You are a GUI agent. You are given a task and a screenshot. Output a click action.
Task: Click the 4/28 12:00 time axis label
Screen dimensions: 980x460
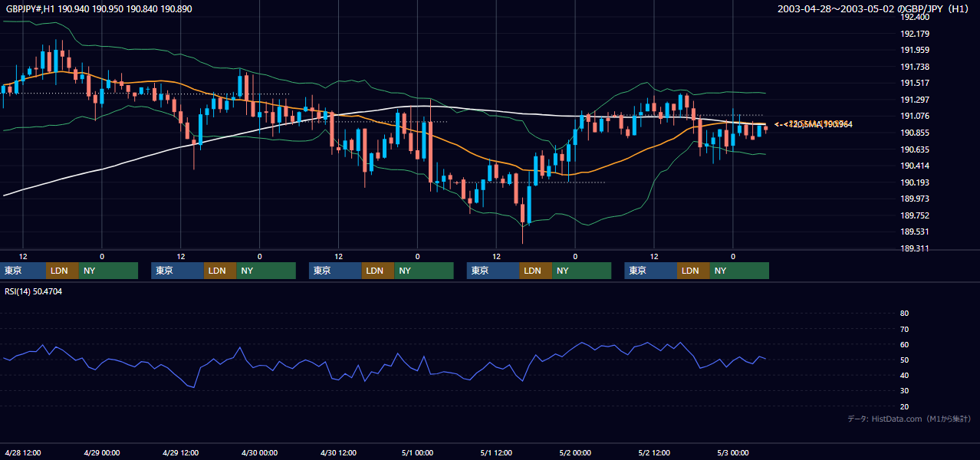coord(22,452)
